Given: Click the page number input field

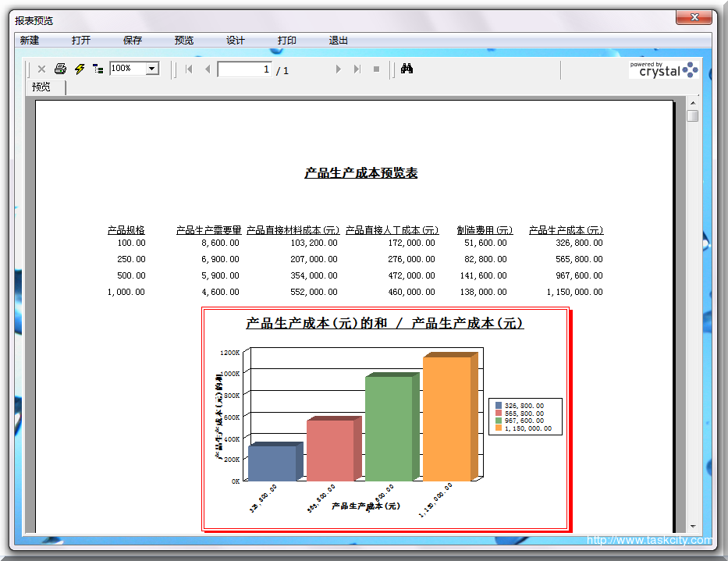Looking at the screenshot, I should tap(244, 69).
